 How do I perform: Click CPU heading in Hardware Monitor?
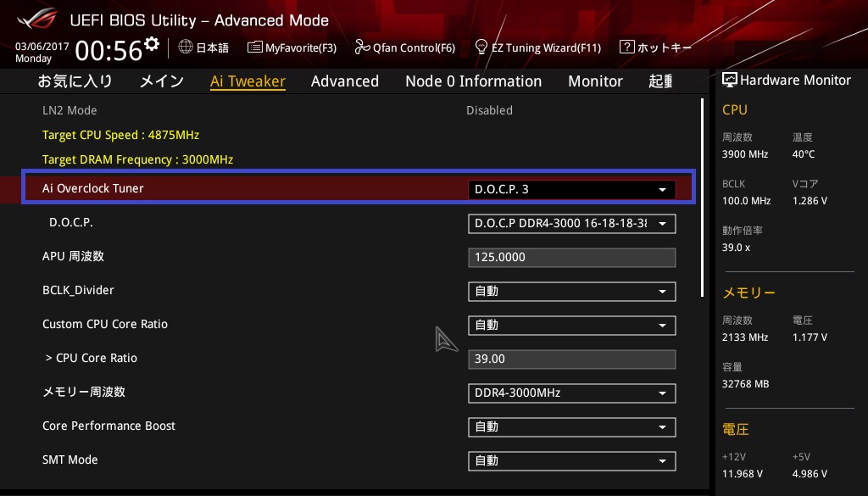[735, 109]
